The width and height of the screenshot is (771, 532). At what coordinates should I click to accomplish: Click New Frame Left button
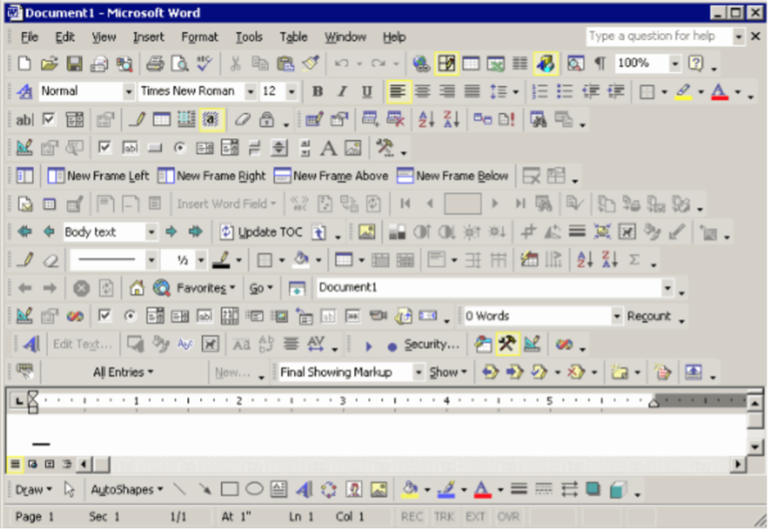coord(98,176)
